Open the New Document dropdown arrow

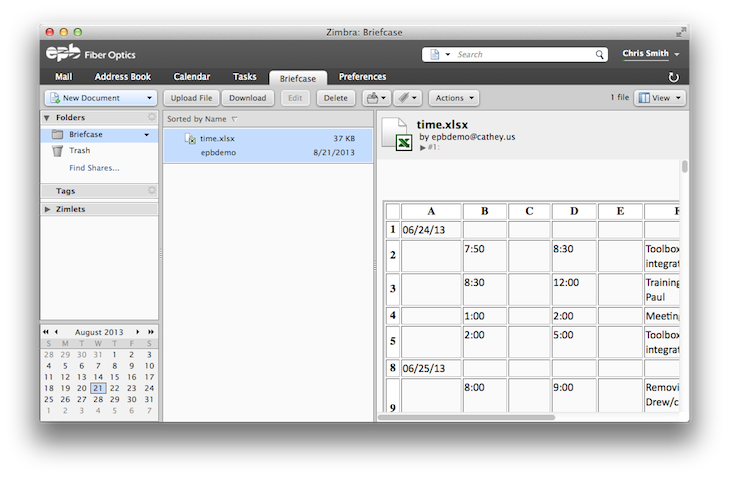149,98
